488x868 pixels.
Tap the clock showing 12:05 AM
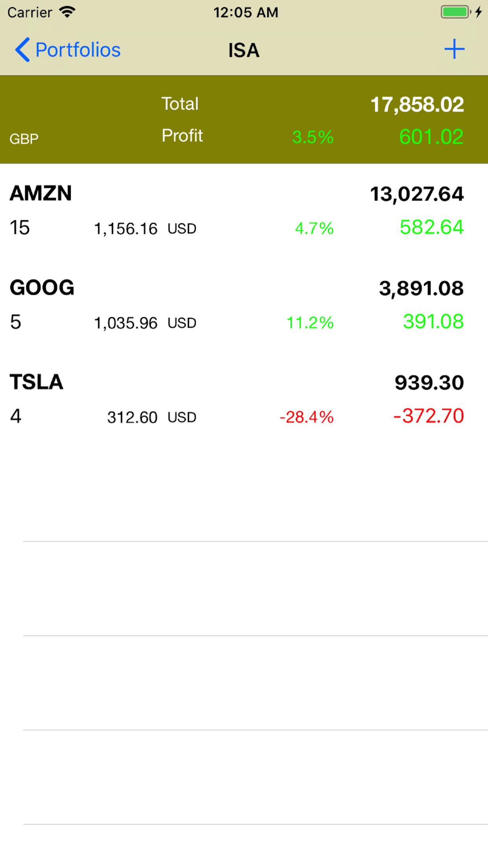tap(246, 13)
